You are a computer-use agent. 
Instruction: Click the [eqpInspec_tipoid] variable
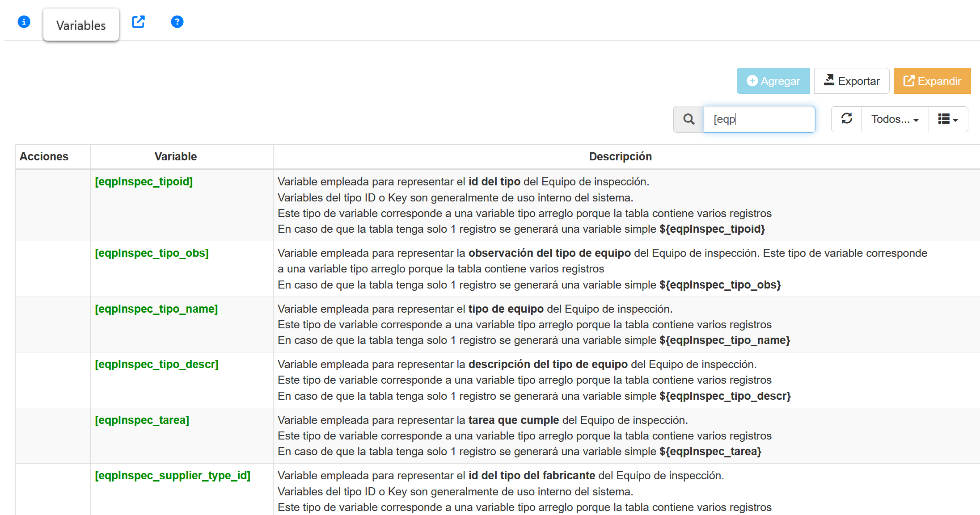(144, 182)
